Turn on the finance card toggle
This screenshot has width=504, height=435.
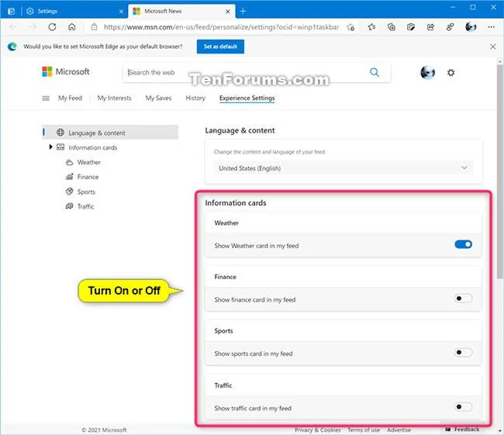(463, 299)
